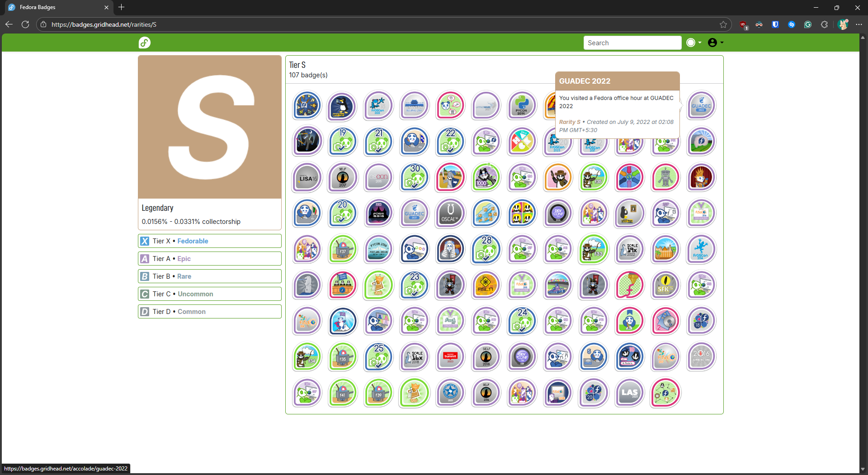Open the uBlock Origin extension
Image resolution: width=868 pixels, height=475 pixels.
(743, 24)
